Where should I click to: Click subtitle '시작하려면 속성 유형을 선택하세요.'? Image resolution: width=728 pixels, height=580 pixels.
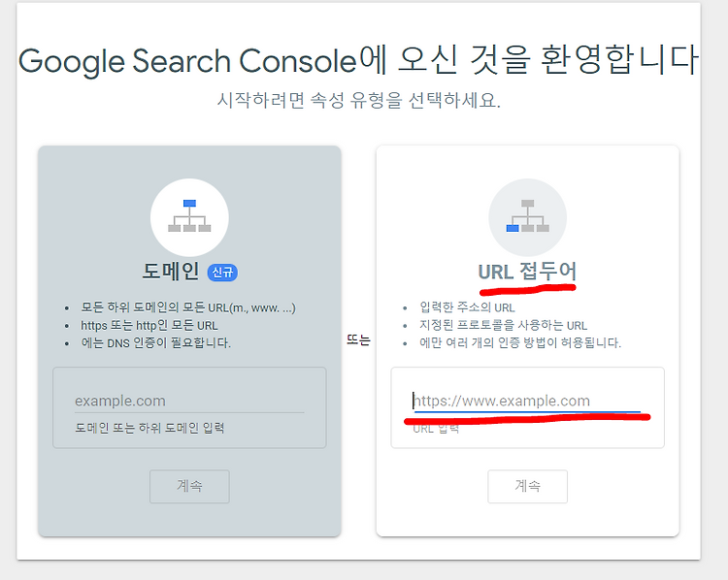359,100
